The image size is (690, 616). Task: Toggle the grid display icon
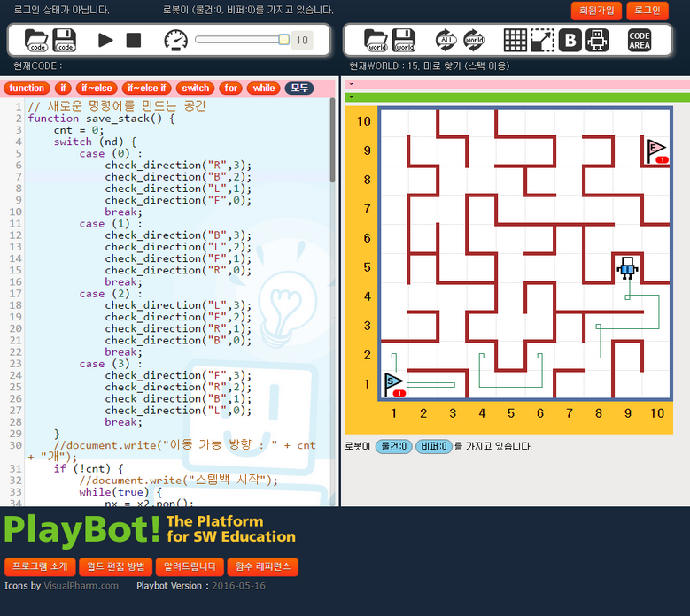click(515, 40)
